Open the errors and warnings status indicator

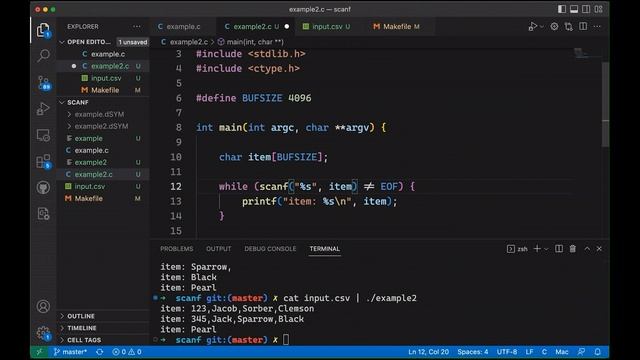click(127, 351)
